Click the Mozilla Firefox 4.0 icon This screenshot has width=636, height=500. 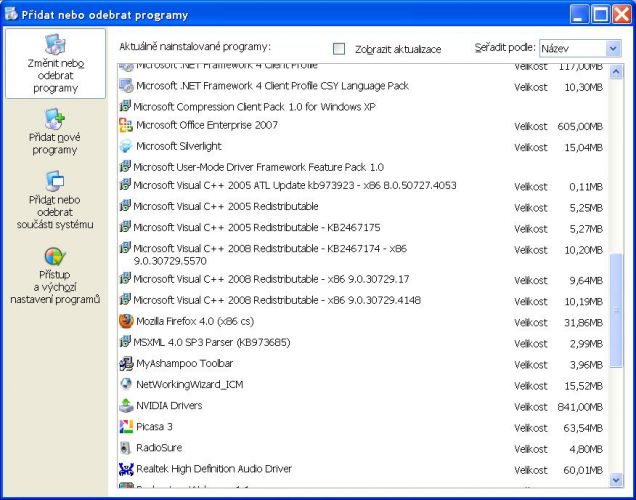[x=126, y=322]
